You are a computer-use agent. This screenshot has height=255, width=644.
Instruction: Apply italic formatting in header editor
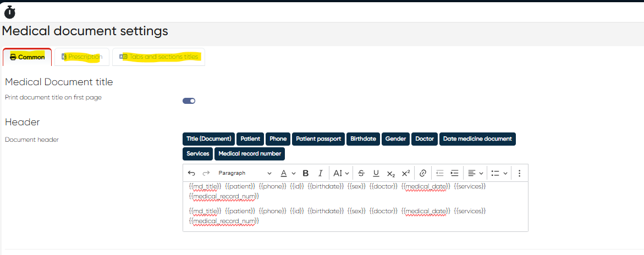point(320,173)
